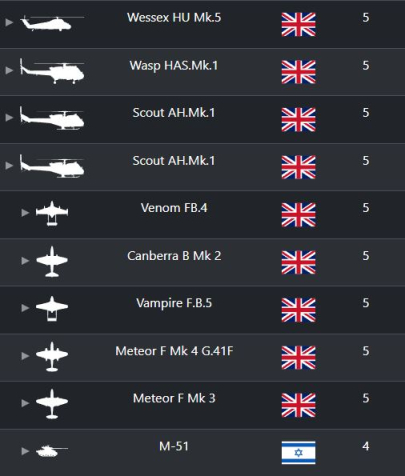The width and height of the screenshot is (405, 476).
Task: Click the Vampire F.B.5 aircraft icon
Action: tap(52, 309)
